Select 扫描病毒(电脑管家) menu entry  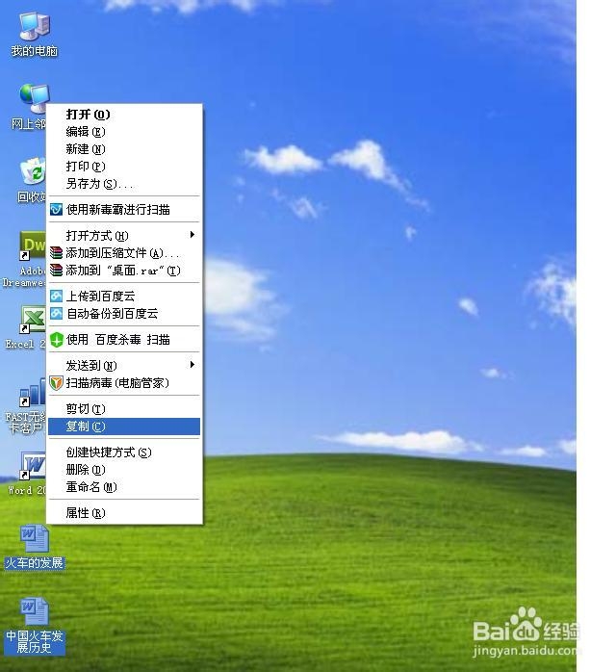124,383
